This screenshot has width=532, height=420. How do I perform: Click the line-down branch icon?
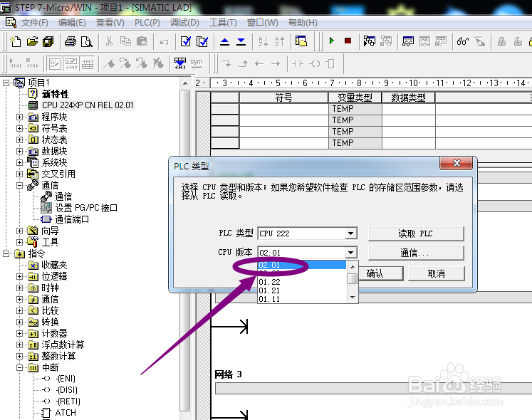(226, 63)
